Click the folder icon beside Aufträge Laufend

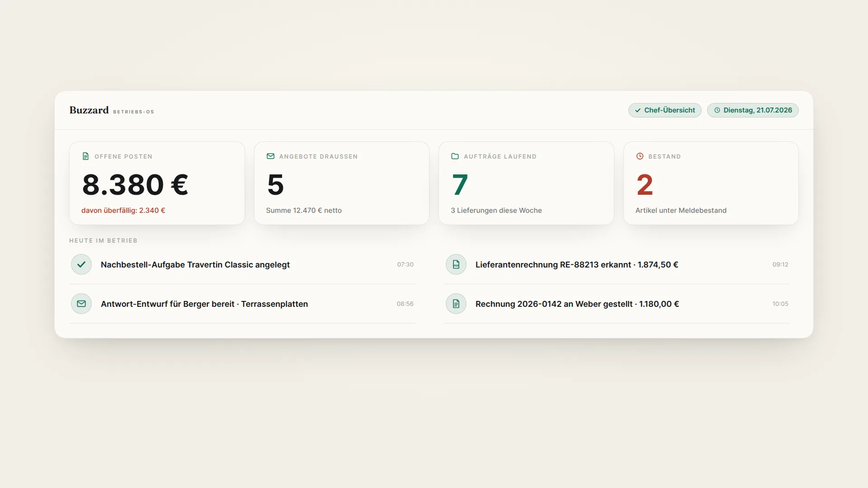coord(455,156)
